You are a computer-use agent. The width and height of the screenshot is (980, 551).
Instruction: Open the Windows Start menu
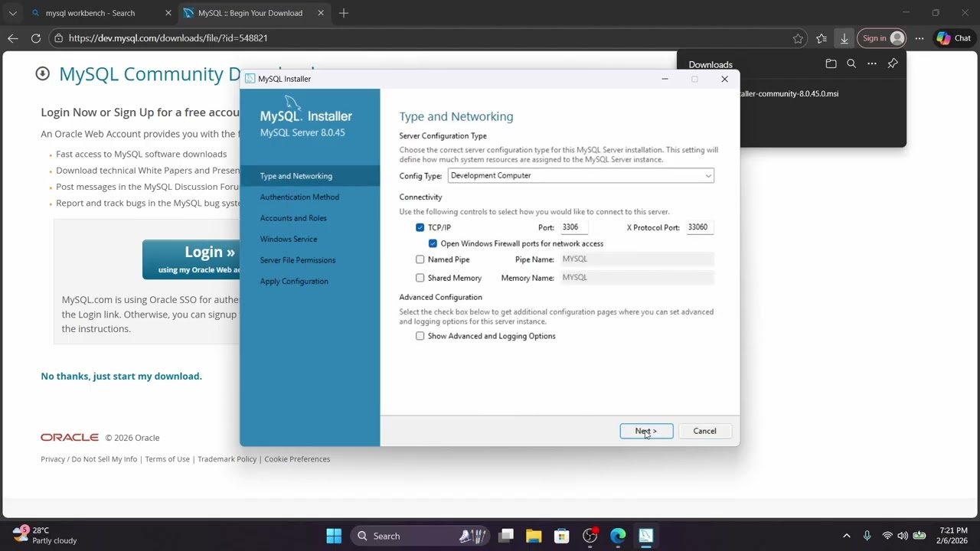click(x=334, y=536)
